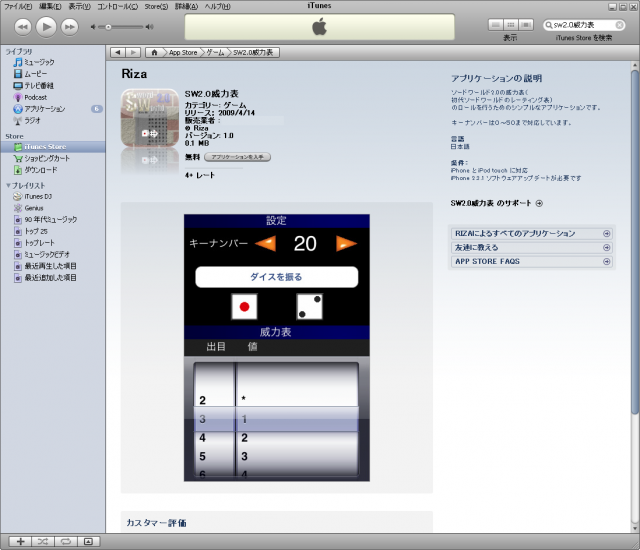Open the 詳細(A) menu
Viewport: 640px width, 550px height.
click(x=186, y=6)
